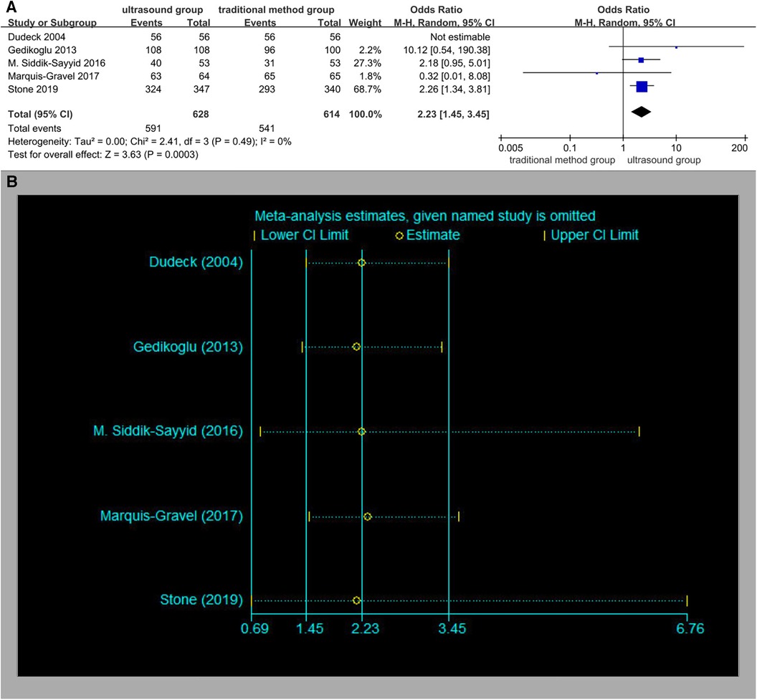Click the 'Total (95% CI)' row label
Screen dimensions: 757x700
[40, 115]
